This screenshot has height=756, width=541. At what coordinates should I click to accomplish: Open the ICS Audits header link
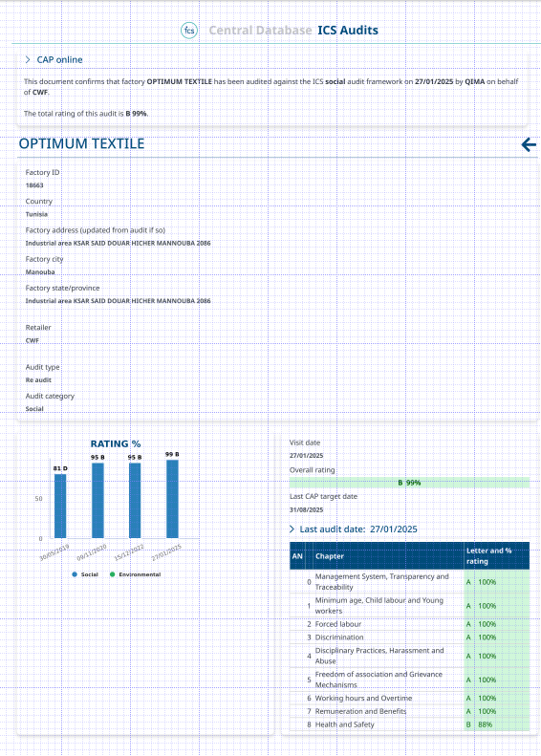click(348, 31)
